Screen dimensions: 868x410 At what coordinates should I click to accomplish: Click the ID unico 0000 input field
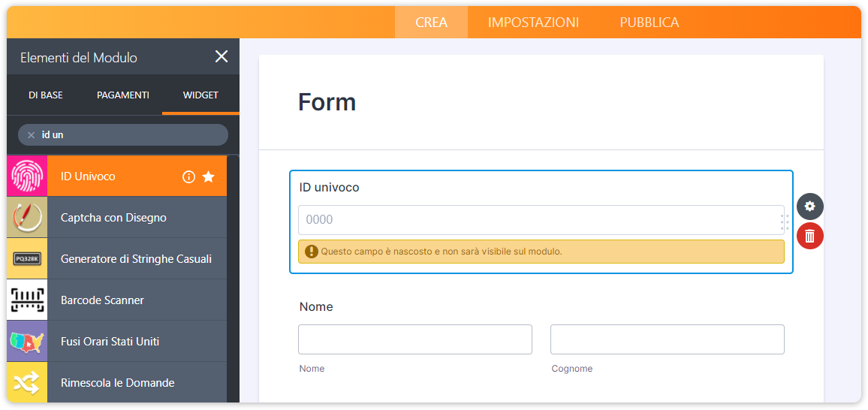537,220
